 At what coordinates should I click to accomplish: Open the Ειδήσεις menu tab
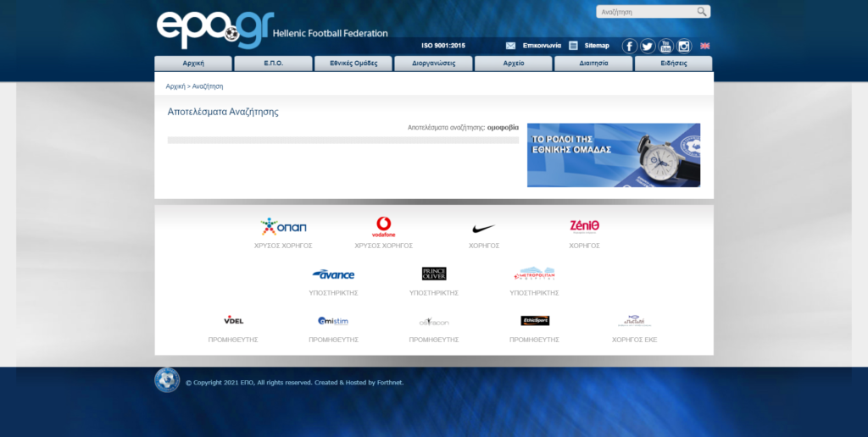click(x=674, y=64)
